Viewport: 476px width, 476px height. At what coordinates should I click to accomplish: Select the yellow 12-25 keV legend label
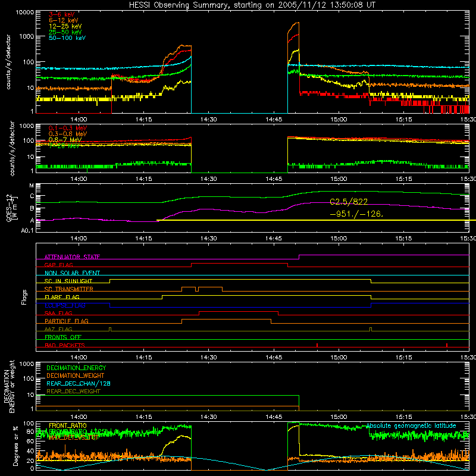click(x=65, y=26)
